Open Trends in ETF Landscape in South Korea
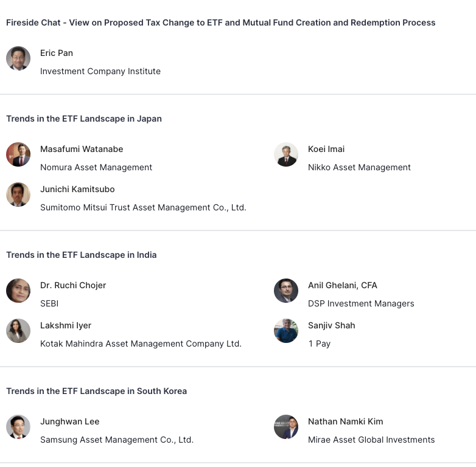Viewport: 476px width, 467px height. [96, 391]
